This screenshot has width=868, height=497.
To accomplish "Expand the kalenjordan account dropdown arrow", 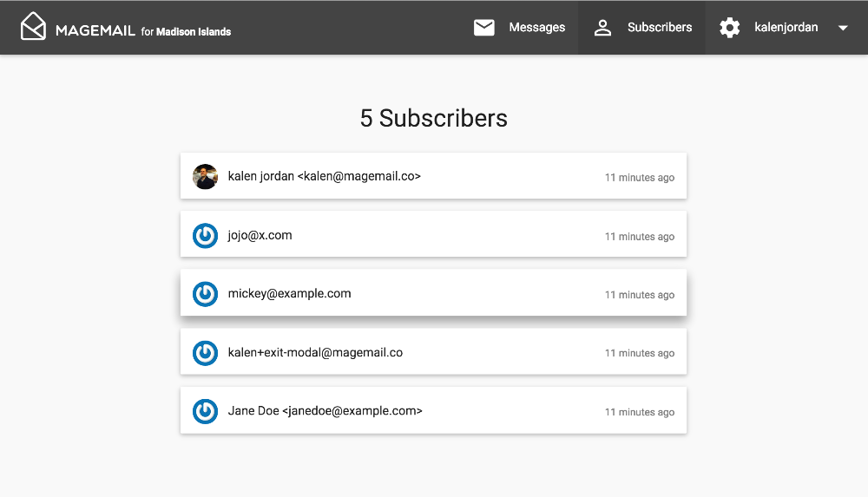I will pos(843,28).
